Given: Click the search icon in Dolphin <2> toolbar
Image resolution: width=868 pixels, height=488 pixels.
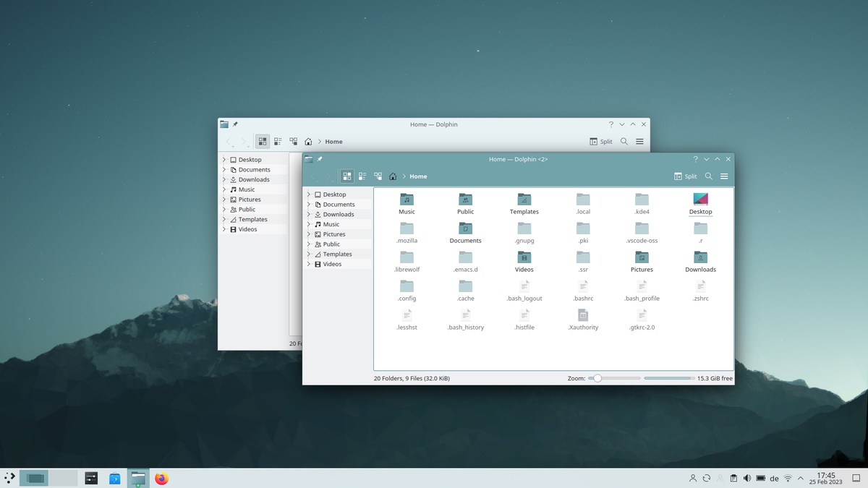Looking at the screenshot, I should 709,176.
